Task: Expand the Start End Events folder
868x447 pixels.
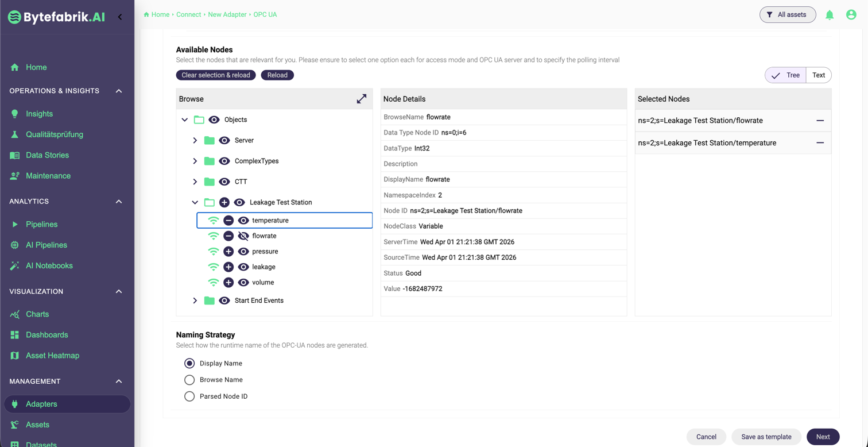Action: pos(195,300)
